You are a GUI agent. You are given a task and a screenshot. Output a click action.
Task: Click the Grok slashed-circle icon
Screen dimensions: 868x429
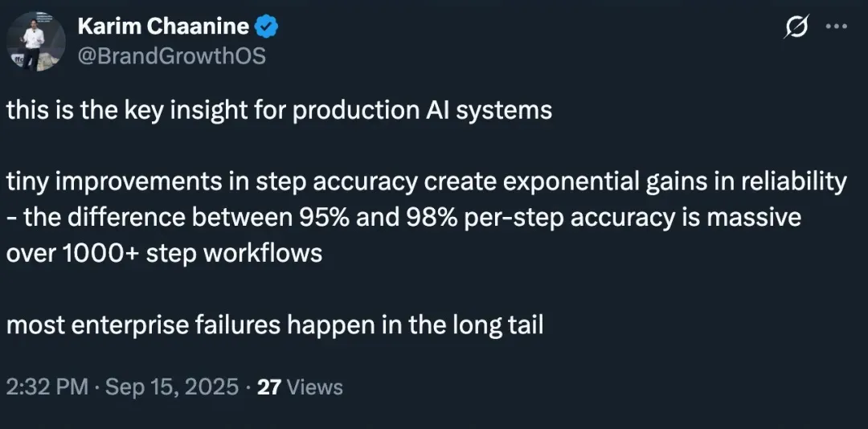pos(796,27)
